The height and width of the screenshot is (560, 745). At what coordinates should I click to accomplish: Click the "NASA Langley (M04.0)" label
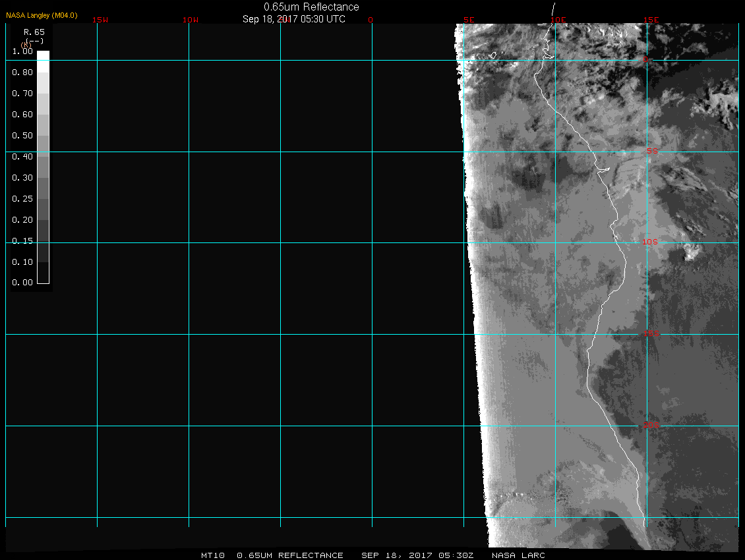coord(42,15)
